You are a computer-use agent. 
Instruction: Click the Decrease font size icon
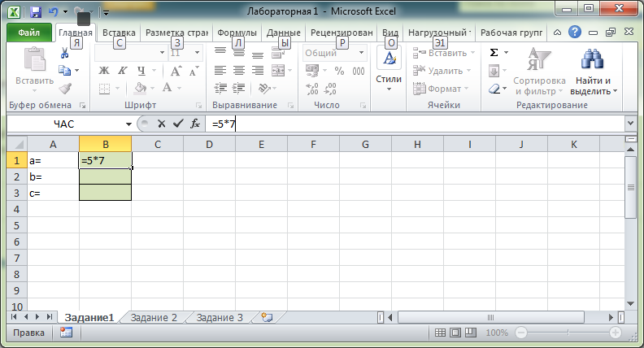click(194, 71)
